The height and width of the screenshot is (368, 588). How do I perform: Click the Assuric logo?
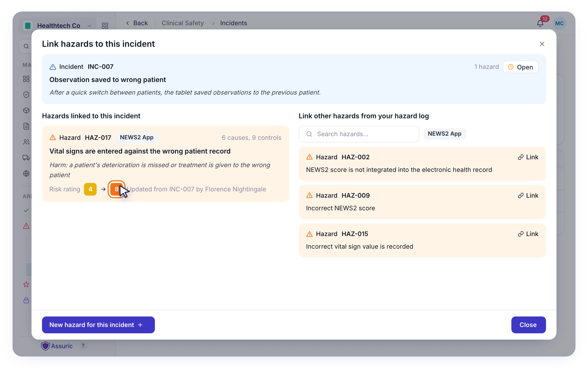click(57, 346)
